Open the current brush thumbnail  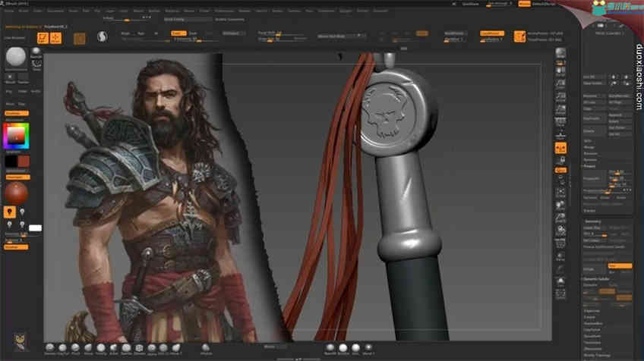click(x=16, y=57)
